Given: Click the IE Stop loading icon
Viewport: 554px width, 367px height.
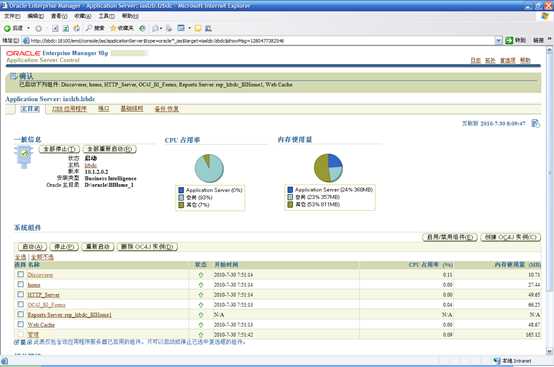Looking at the screenshot, I should click(55, 28).
